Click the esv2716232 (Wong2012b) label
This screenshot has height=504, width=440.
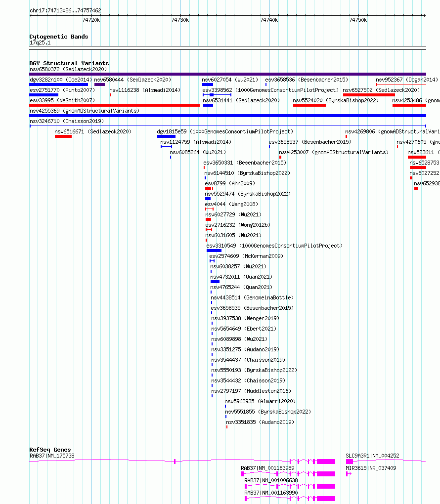tap(238, 225)
